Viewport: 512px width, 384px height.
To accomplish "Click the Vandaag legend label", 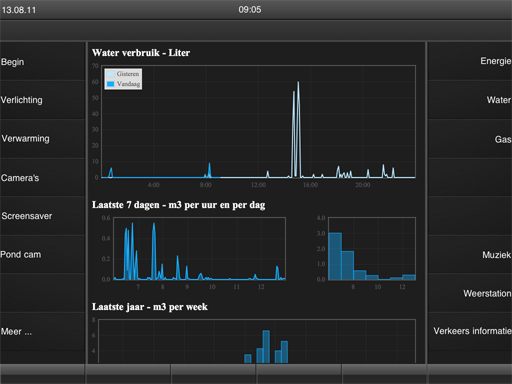I will click(128, 84).
